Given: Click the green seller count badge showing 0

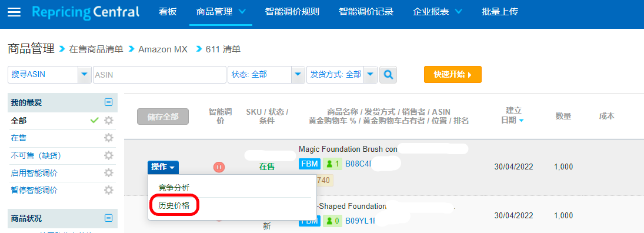Looking at the screenshot, I should [332, 221].
